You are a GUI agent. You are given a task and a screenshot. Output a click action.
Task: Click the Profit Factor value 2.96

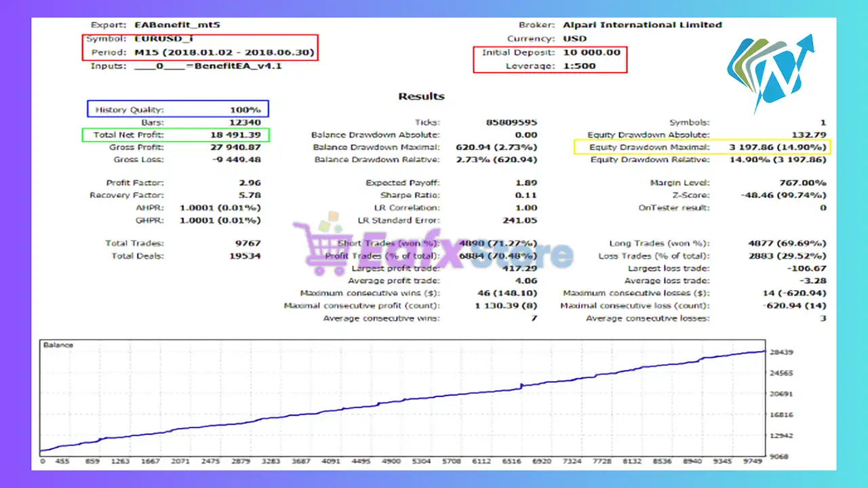click(250, 183)
